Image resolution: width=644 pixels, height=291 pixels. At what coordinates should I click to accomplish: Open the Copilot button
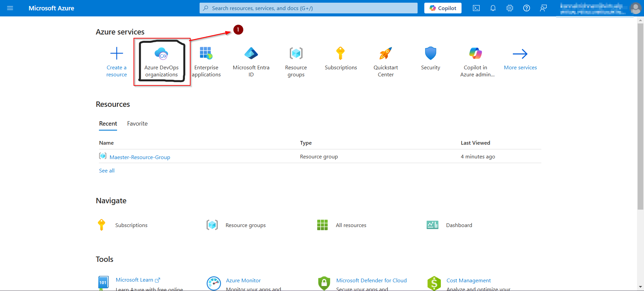pyautogui.click(x=443, y=8)
